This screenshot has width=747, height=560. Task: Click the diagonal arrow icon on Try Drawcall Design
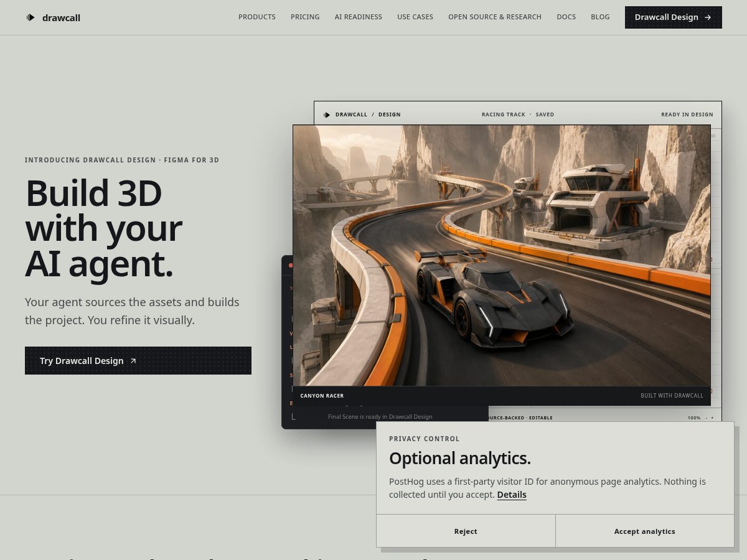tap(133, 361)
